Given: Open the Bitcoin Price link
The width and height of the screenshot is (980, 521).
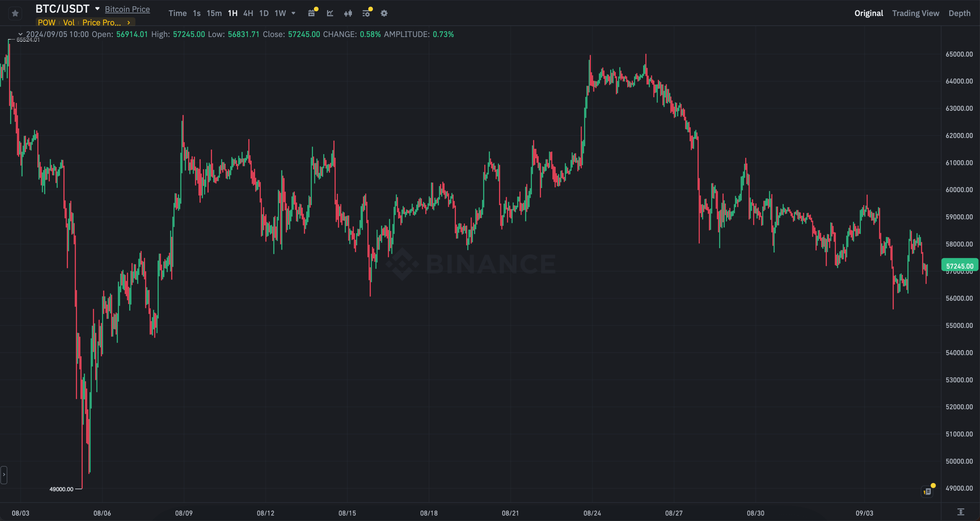Looking at the screenshot, I should click(127, 9).
